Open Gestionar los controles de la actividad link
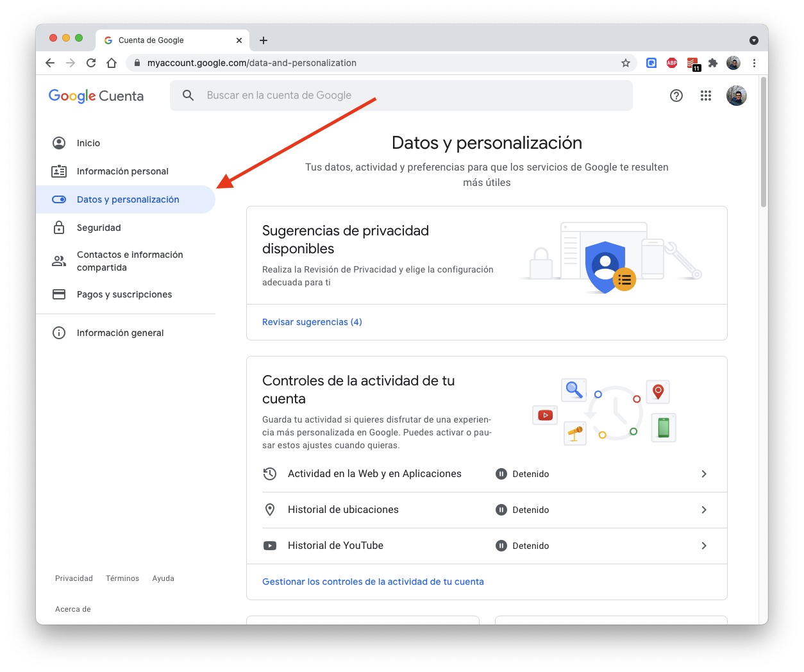The height and width of the screenshot is (672, 804). point(373,582)
